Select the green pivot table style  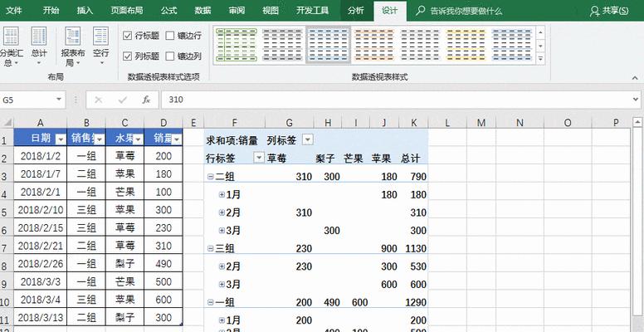[237, 45]
